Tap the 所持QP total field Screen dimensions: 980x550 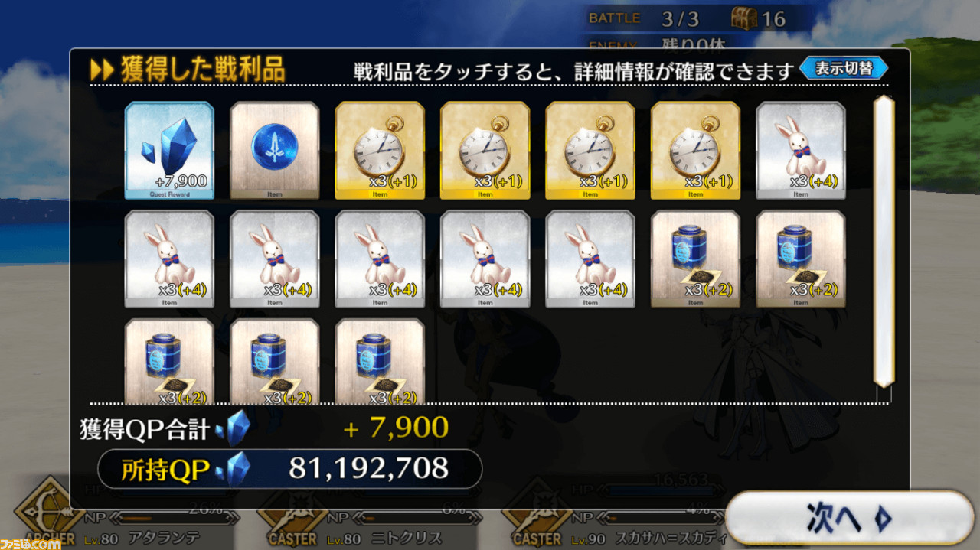pos(290,469)
